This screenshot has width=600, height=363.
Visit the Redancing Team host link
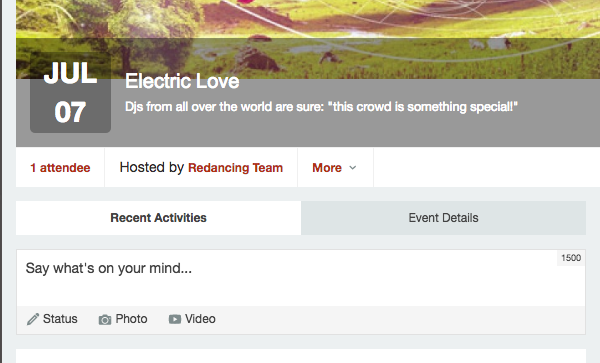235,168
